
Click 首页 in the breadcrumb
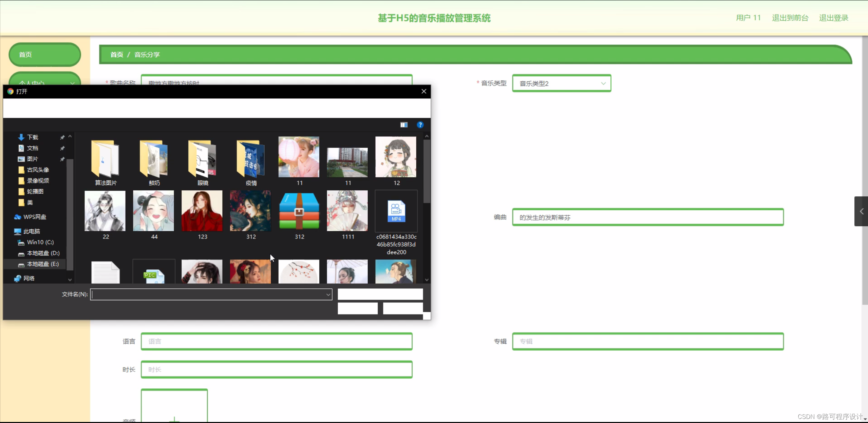[x=116, y=54]
